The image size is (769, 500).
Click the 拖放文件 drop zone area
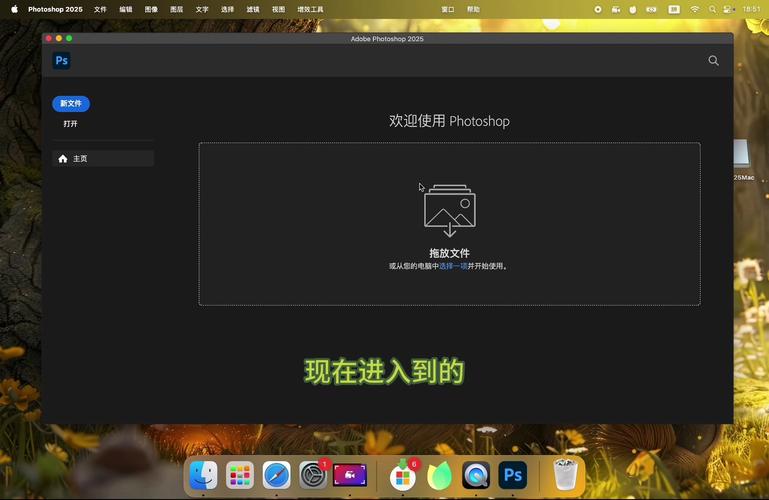click(x=450, y=224)
